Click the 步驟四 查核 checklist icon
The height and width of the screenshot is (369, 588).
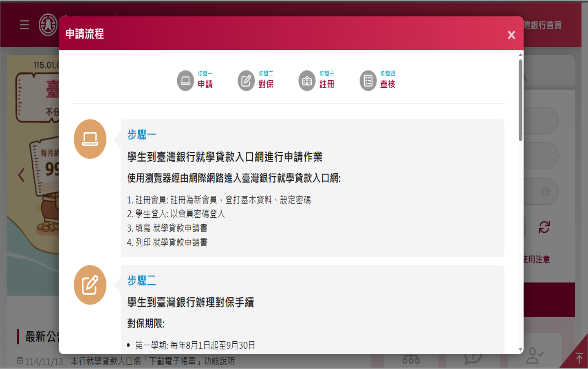click(368, 80)
